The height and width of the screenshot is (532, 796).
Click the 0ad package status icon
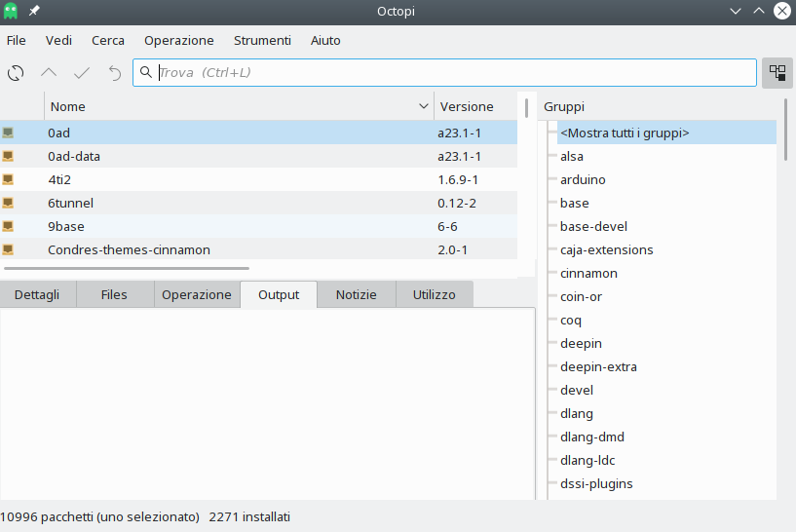tap(9, 133)
